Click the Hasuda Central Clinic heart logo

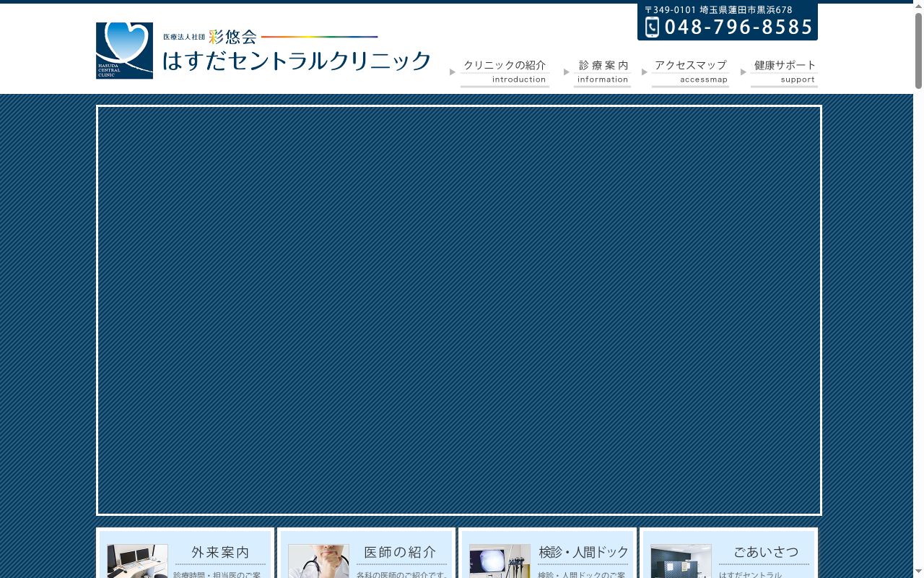124,51
